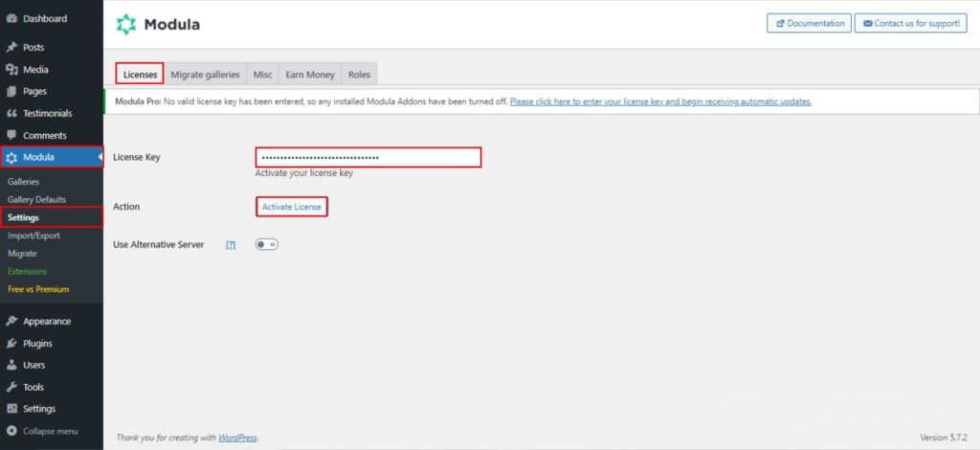The height and width of the screenshot is (450, 980).
Task: Click the Plugins plug icon
Action: click(11, 343)
